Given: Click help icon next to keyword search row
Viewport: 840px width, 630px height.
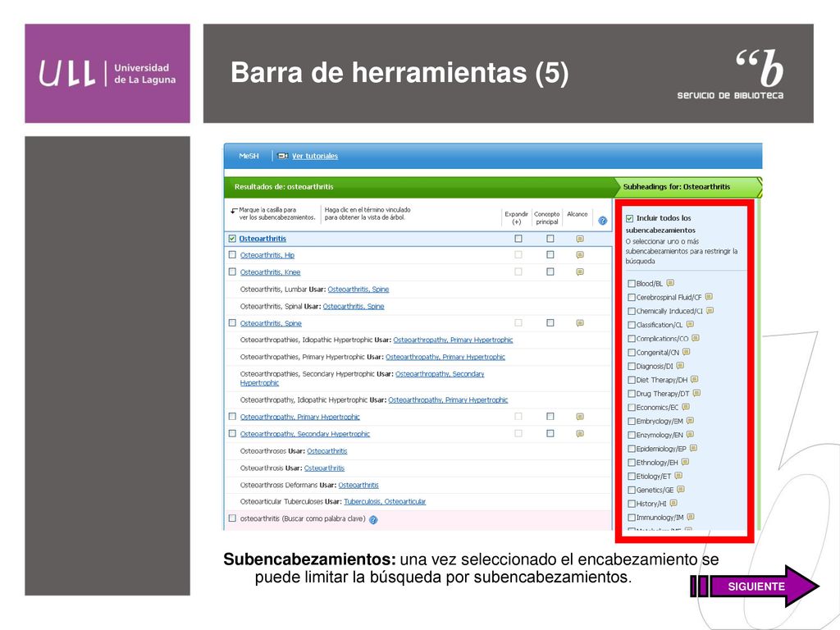Looking at the screenshot, I should (x=373, y=519).
